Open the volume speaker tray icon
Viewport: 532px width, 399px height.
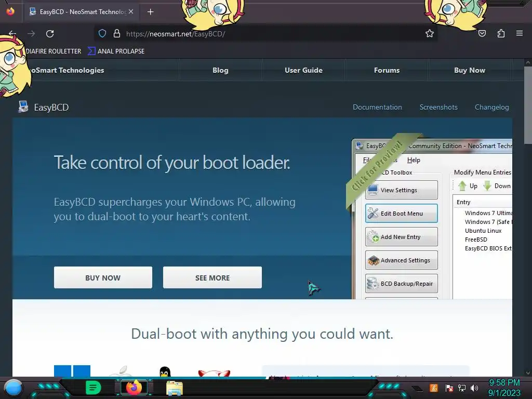tap(474, 388)
